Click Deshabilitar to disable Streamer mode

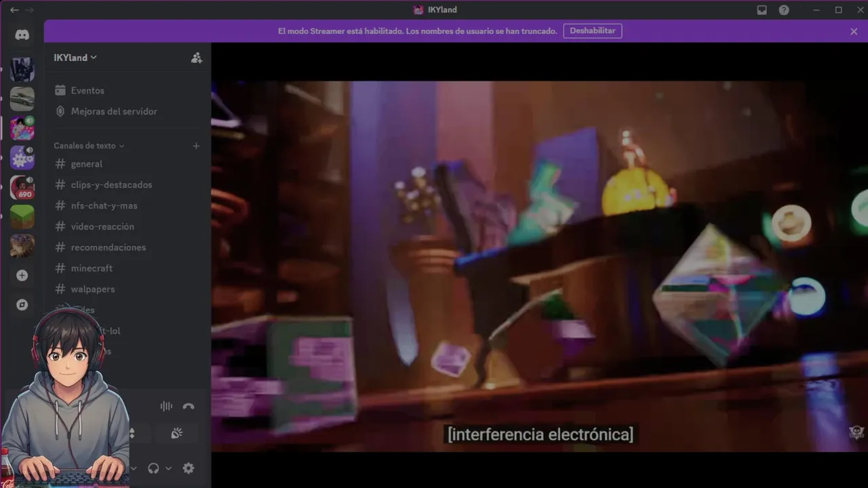click(x=593, y=31)
